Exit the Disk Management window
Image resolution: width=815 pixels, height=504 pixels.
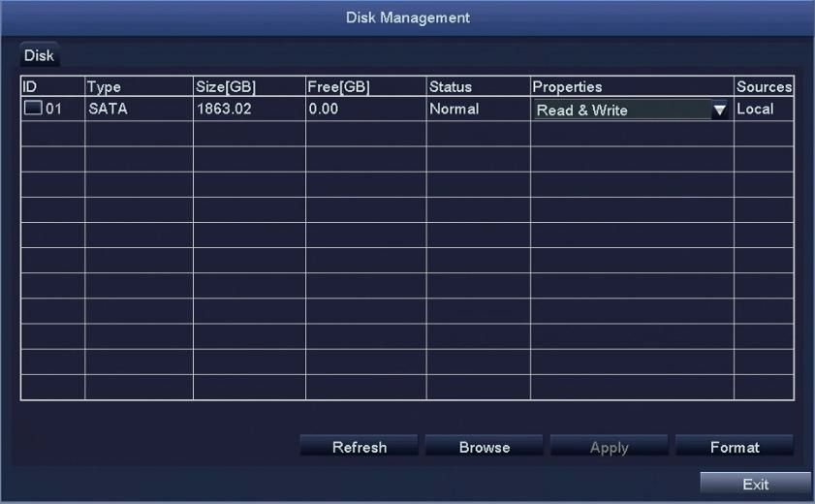coord(755,485)
